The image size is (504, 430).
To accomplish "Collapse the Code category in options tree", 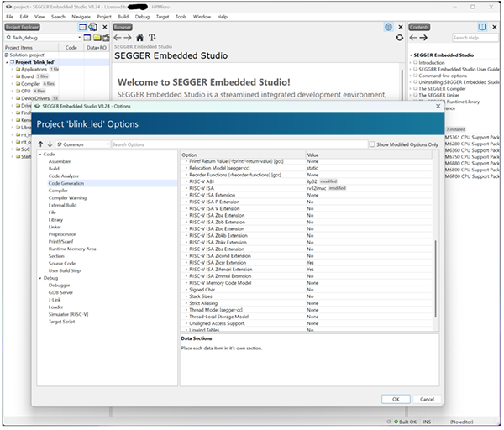I will point(39,155).
